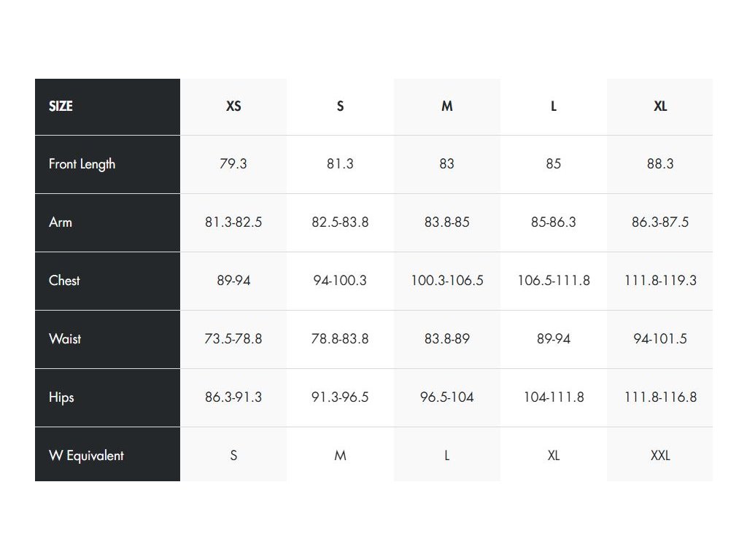Select the L size column header
Viewport: 747px width, 560px height.
click(554, 106)
